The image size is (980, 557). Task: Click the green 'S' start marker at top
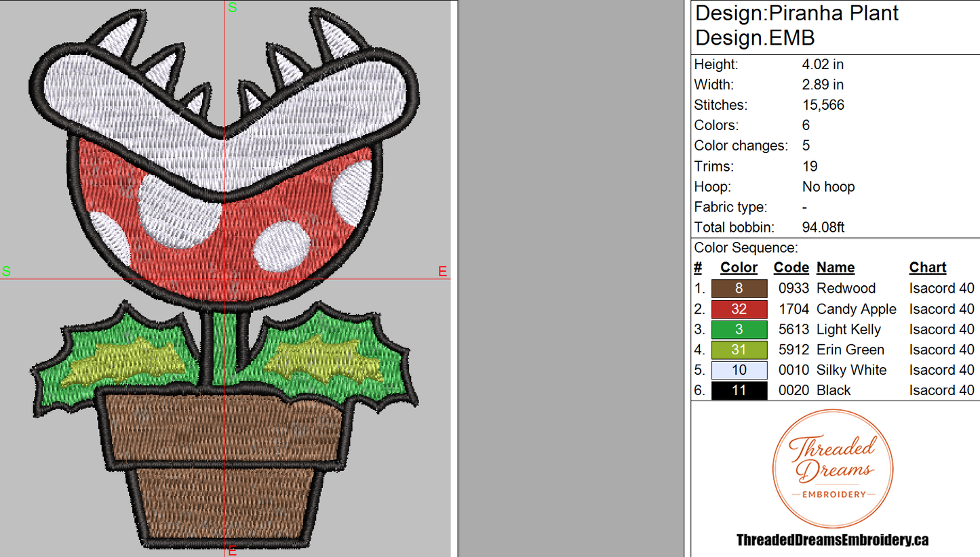pos(233,7)
